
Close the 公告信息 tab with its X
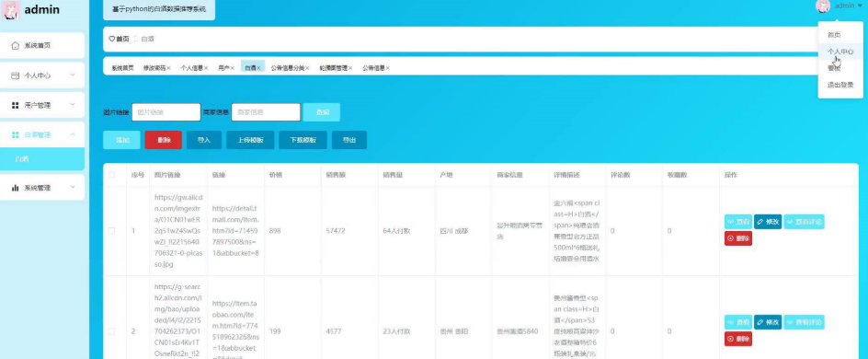tap(387, 68)
